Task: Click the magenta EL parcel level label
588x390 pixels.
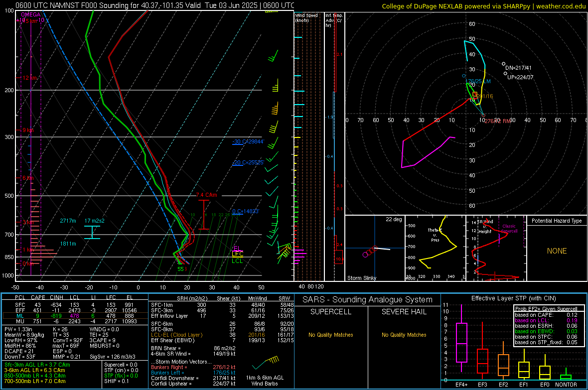Action: [x=237, y=248]
